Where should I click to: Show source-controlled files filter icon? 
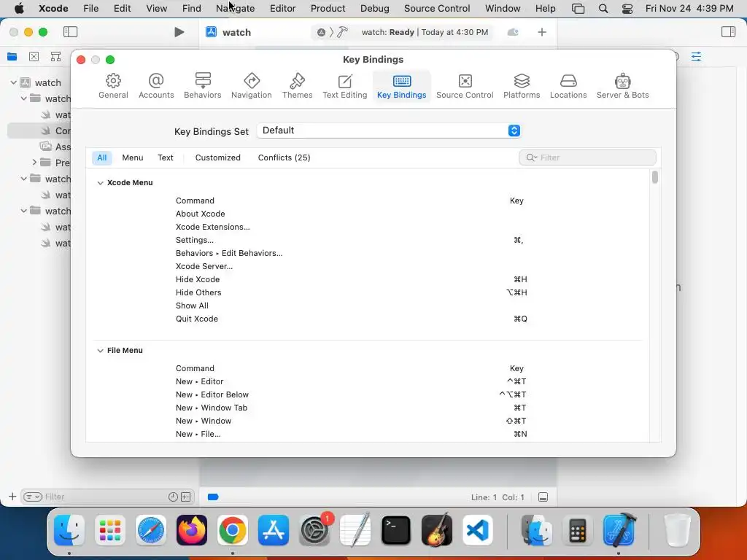(x=186, y=497)
